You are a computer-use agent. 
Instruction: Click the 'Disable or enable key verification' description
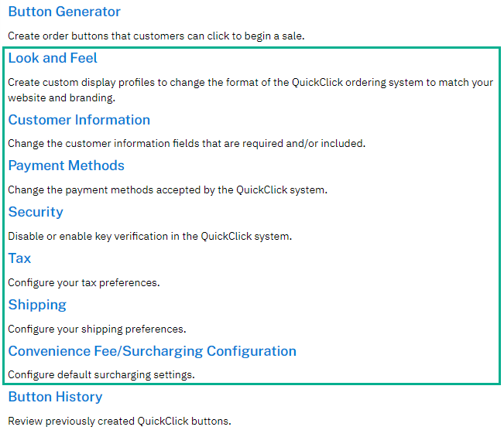[149, 237]
